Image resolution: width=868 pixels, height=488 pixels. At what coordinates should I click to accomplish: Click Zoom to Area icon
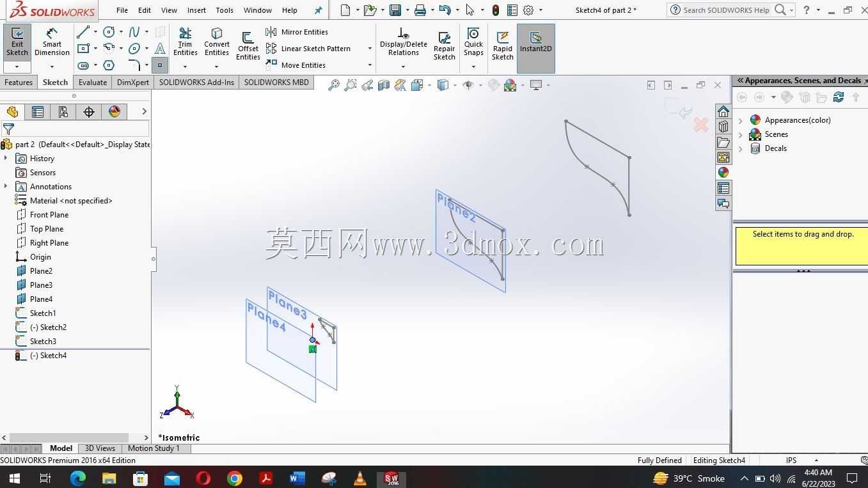351,85
